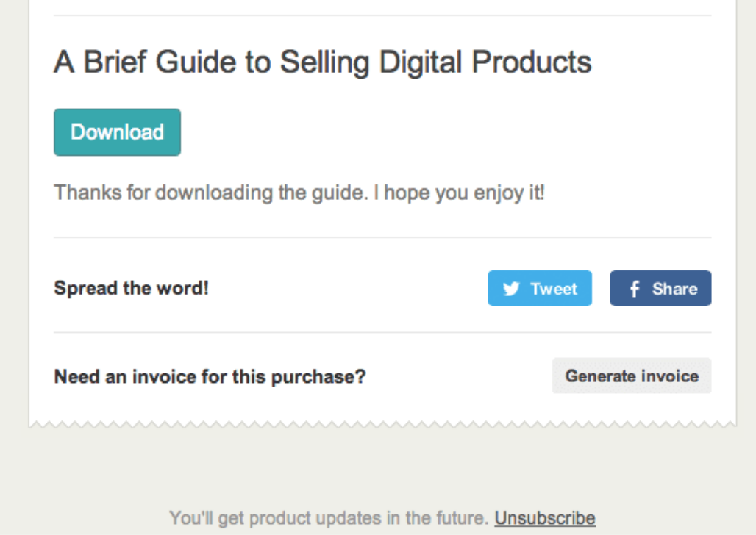This screenshot has height=535, width=756.
Task: Click the Twitter bird icon
Action: point(512,289)
